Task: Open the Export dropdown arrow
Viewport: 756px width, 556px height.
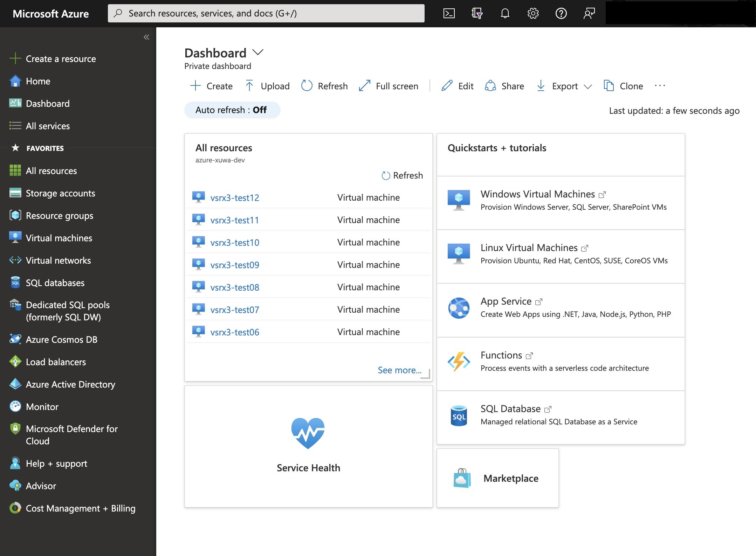Action: point(588,86)
